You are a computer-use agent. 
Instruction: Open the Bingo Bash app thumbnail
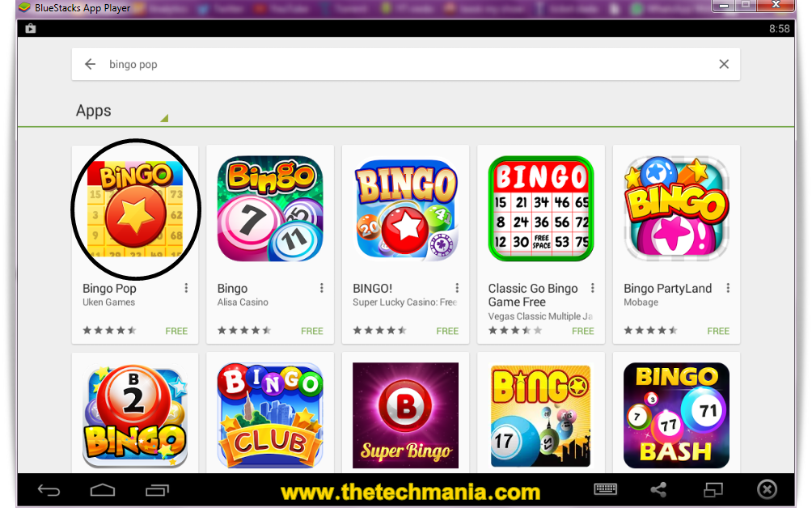676,415
